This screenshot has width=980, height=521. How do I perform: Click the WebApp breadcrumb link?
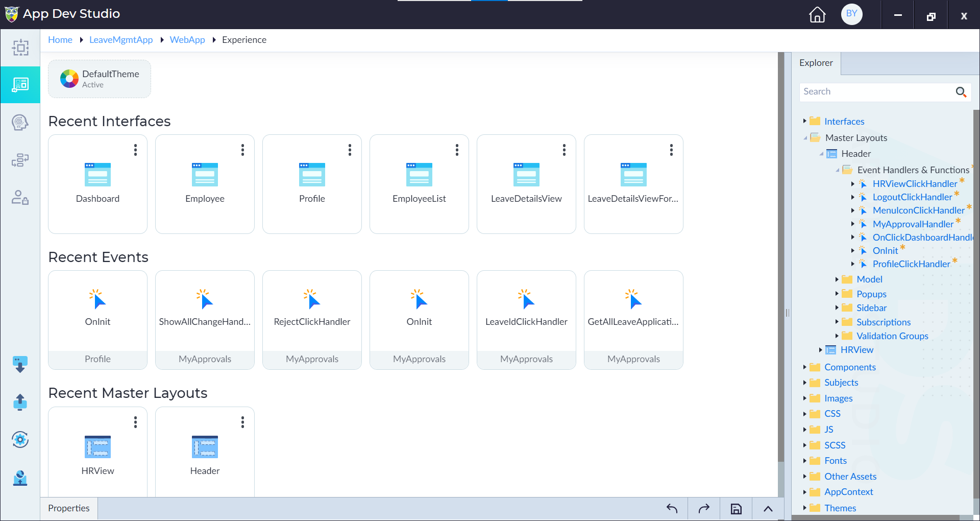[x=187, y=40]
